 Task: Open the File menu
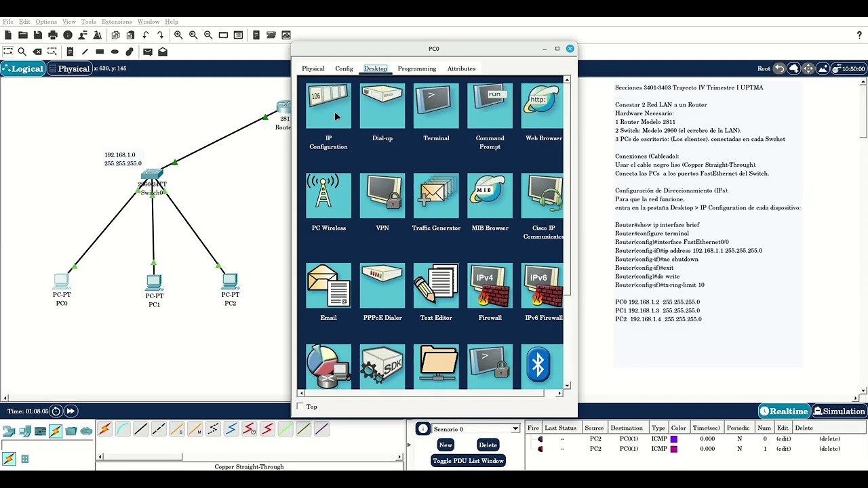click(8, 22)
